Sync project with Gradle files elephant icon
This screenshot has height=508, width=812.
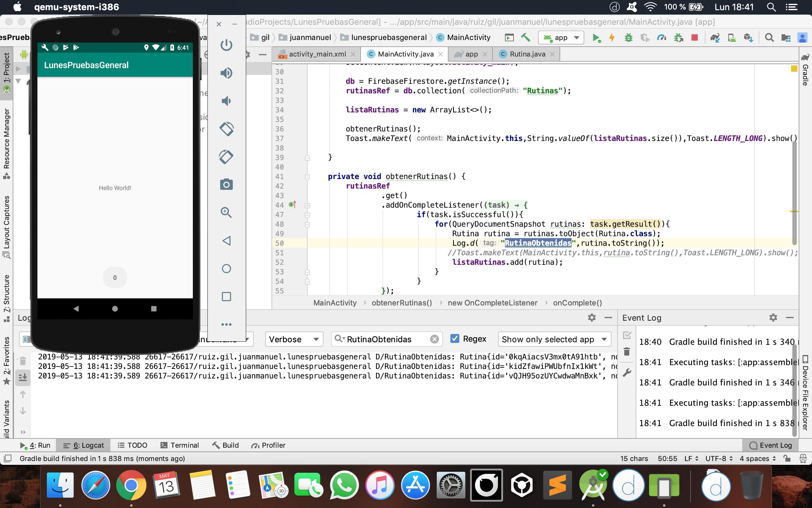click(715, 38)
